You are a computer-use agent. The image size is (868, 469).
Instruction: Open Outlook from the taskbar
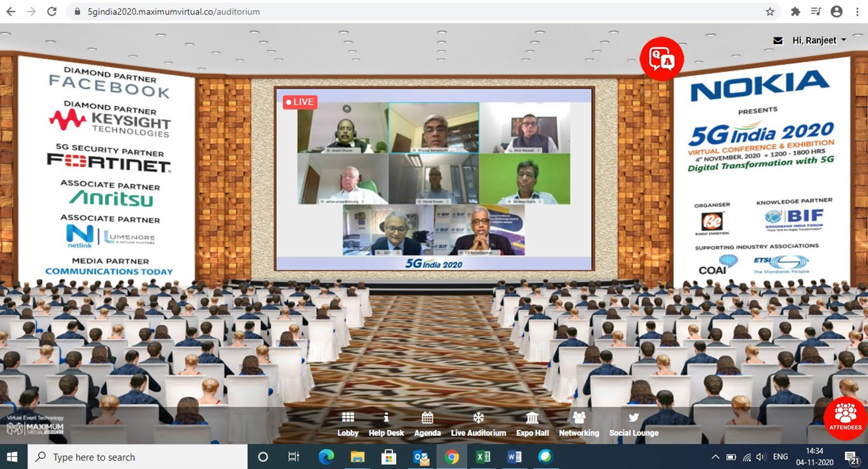point(420,457)
